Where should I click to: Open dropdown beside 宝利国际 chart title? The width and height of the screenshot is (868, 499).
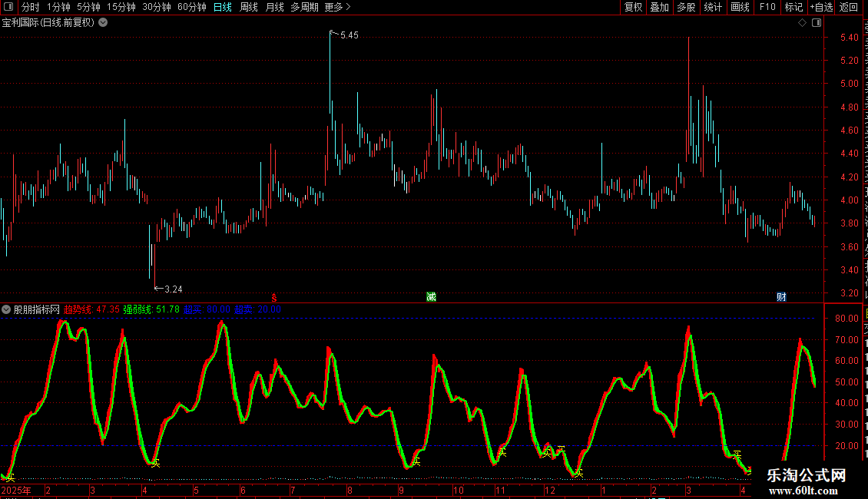103,23
